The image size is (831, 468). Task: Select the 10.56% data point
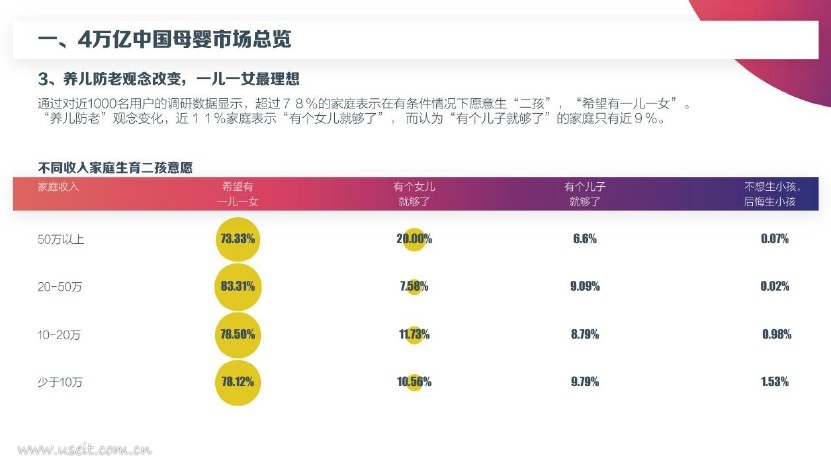point(414,382)
